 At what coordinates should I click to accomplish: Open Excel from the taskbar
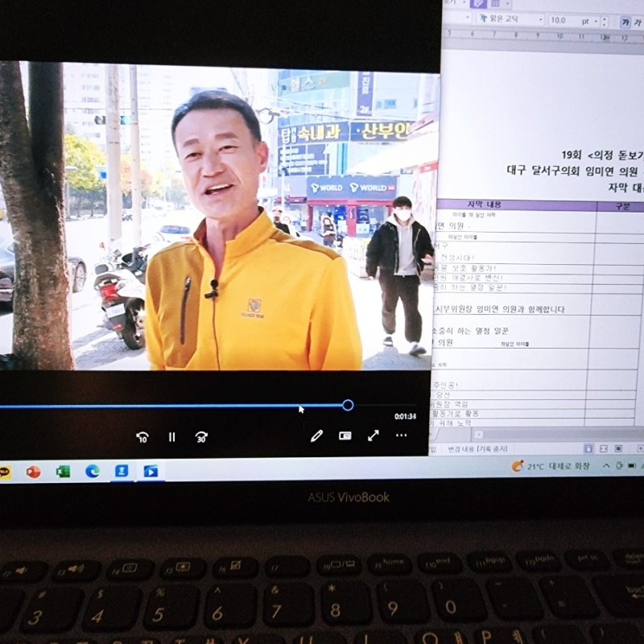click(x=63, y=472)
